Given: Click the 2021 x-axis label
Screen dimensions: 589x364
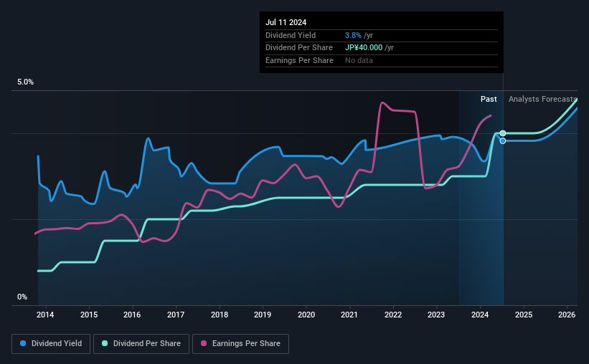Looking at the screenshot, I should [x=349, y=315].
